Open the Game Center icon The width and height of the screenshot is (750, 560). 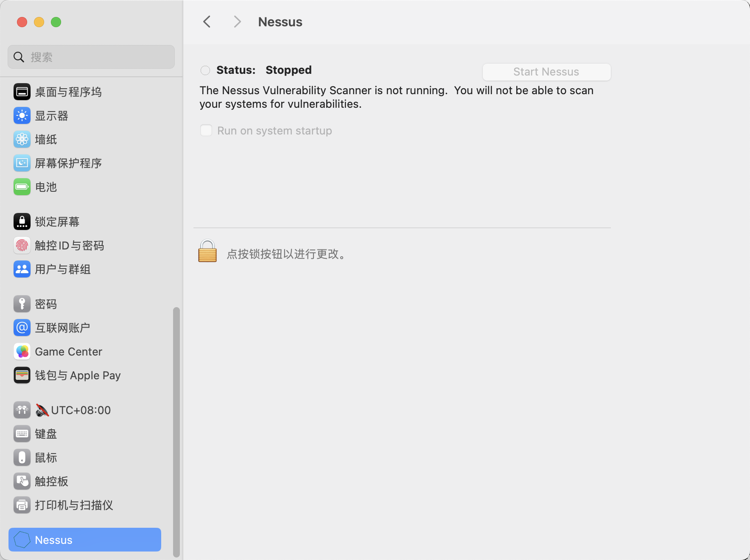(x=22, y=352)
